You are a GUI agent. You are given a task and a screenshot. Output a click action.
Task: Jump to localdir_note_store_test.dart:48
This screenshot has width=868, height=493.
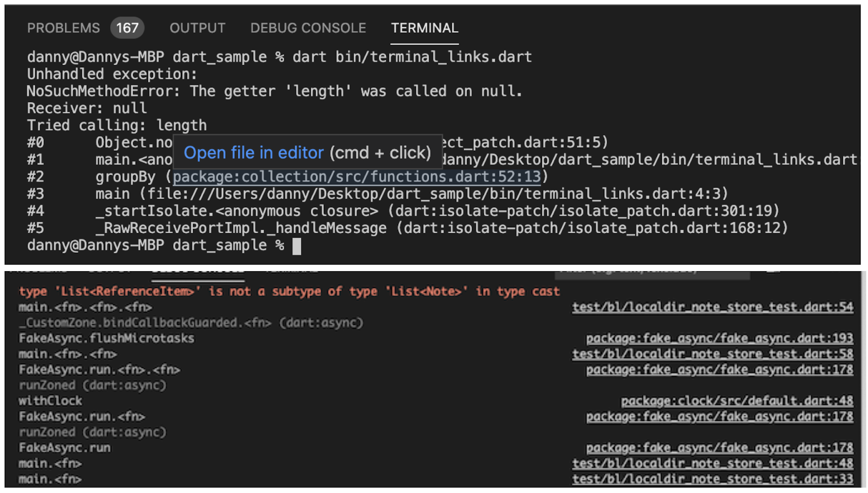(x=713, y=464)
